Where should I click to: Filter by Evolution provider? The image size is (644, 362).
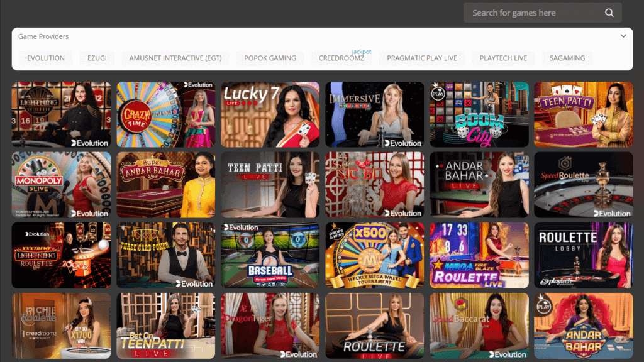click(45, 58)
